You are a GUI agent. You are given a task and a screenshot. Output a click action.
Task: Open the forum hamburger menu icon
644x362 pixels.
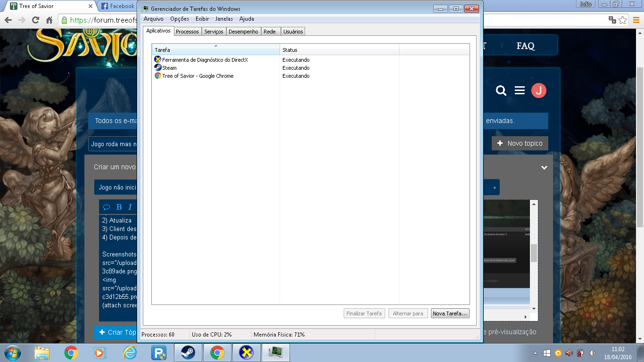click(520, 90)
